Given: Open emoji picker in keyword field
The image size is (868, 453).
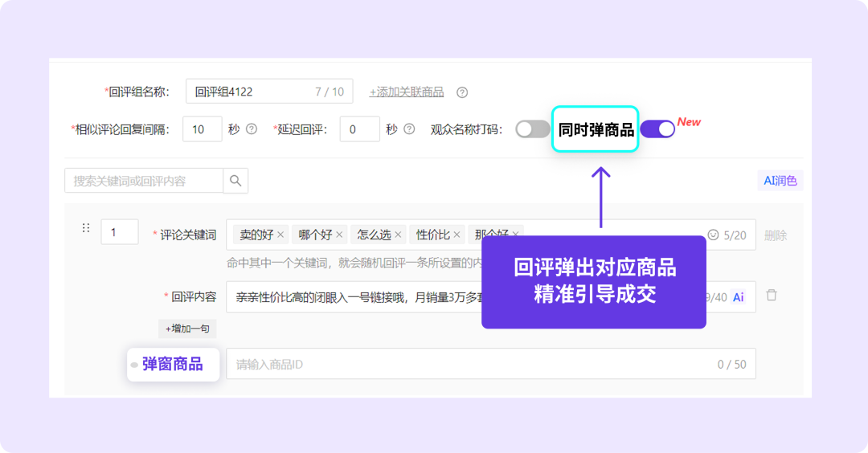Looking at the screenshot, I should [x=713, y=235].
